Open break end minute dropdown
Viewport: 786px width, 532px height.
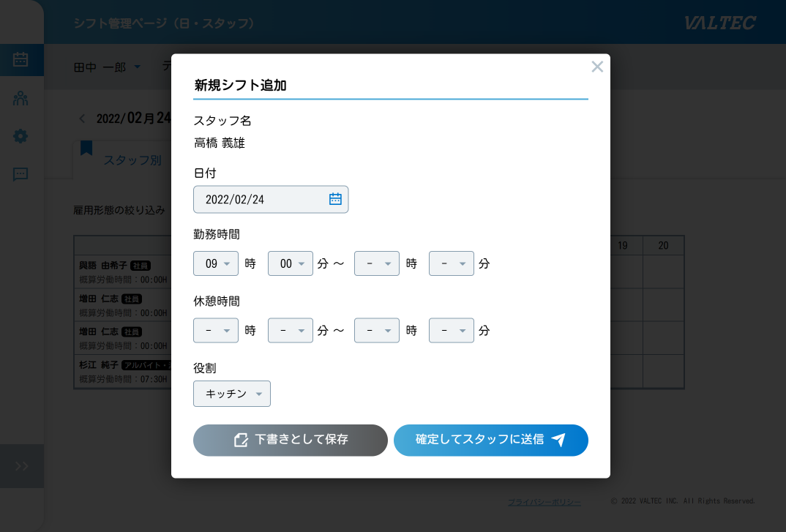[x=452, y=331]
